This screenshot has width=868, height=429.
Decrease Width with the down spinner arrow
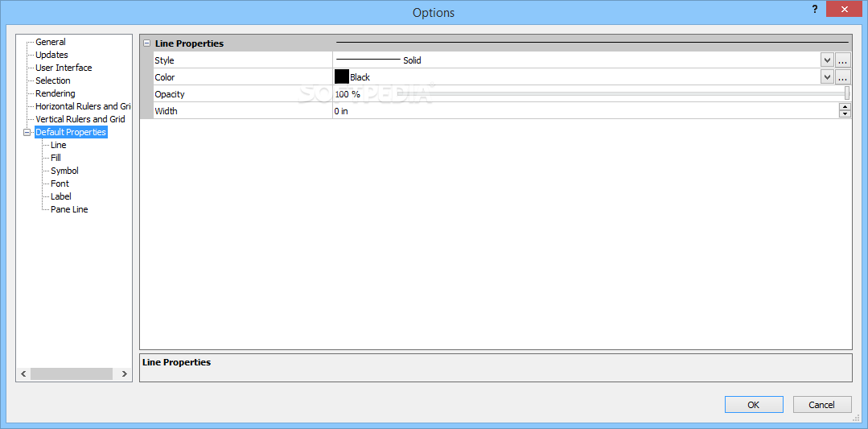point(845,114)
